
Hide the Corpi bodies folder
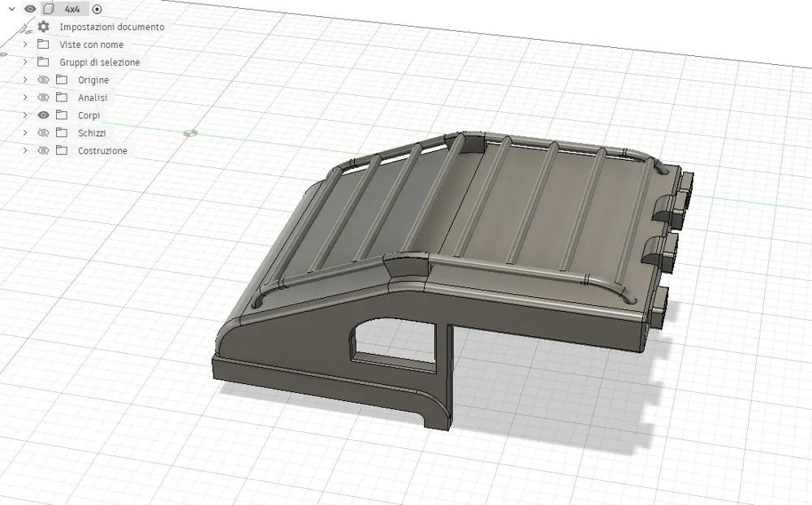pyautogui.click(x=44, y=115)
